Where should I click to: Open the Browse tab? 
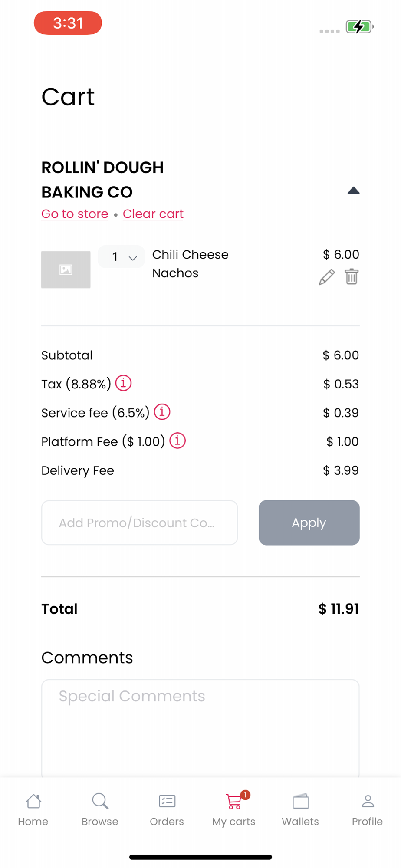[x=100, y=809]
